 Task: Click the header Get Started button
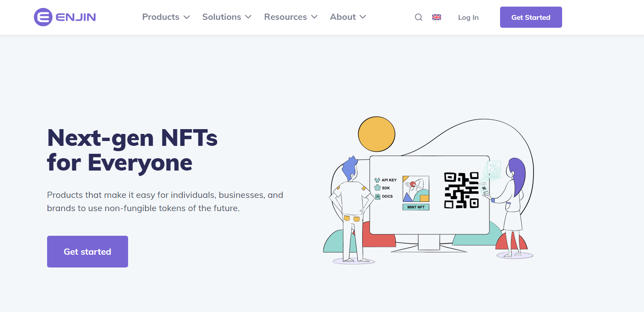531,17
